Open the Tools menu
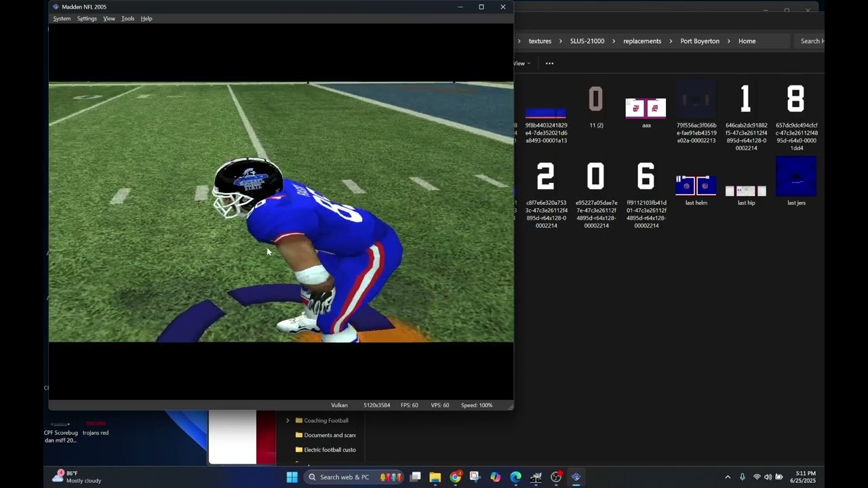This screenshot has width=868, height=488. coord(127,18)
